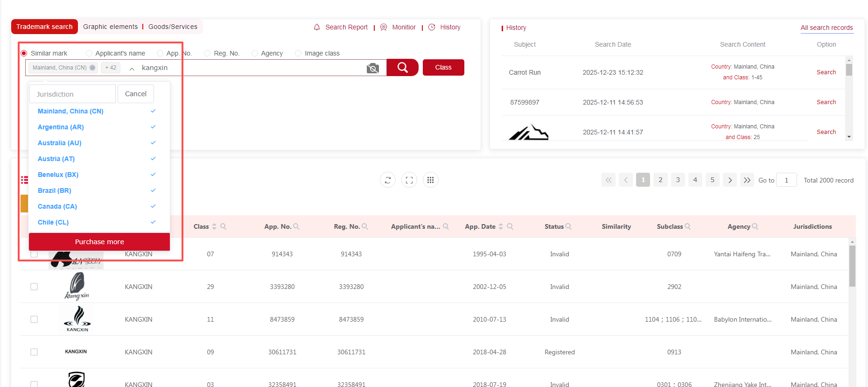Image resolution: width=868 pixels, height=387 pixels.
Task: Go to last page double-arrow icon
Action: 747,180
